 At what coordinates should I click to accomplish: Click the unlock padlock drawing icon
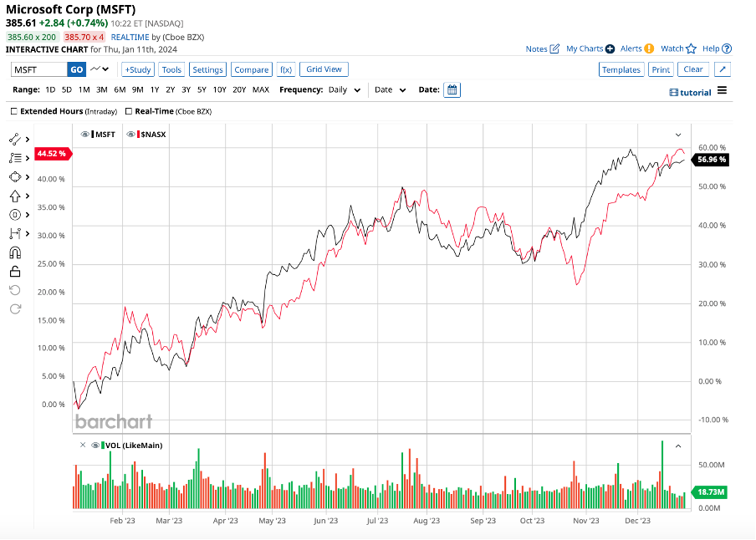click(15, 271)
